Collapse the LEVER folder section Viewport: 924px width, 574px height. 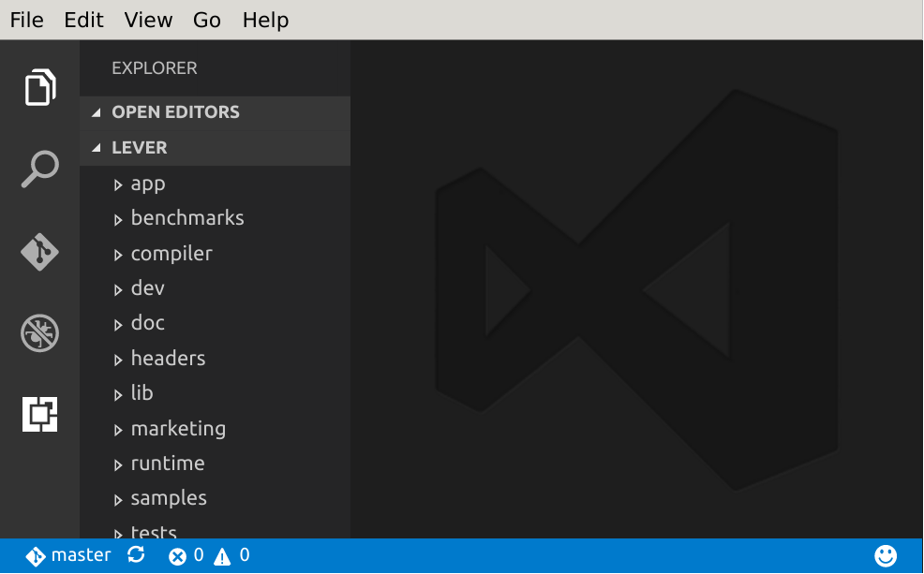(x=97, y=148)
